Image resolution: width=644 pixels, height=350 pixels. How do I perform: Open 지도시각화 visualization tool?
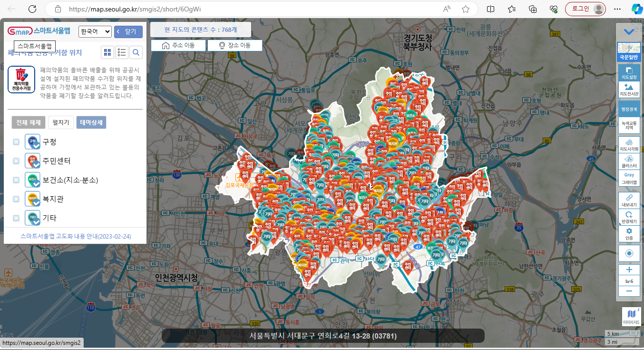pyautogui.click(x=629, y=145)
